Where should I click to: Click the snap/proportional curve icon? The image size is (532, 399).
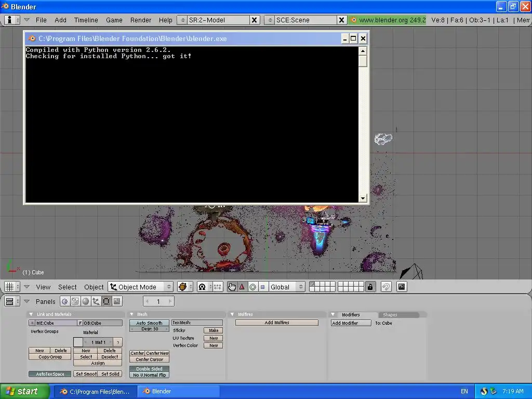[x=386, y=287]
